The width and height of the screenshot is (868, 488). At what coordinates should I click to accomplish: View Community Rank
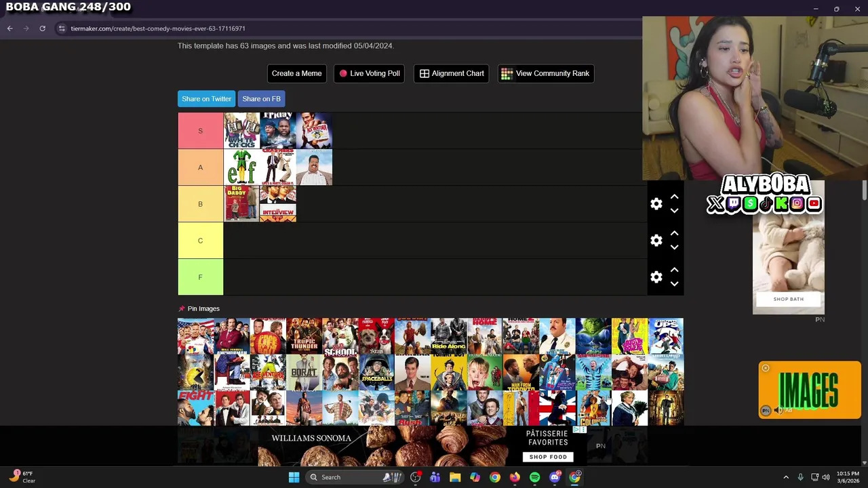[x=546, y=73]
